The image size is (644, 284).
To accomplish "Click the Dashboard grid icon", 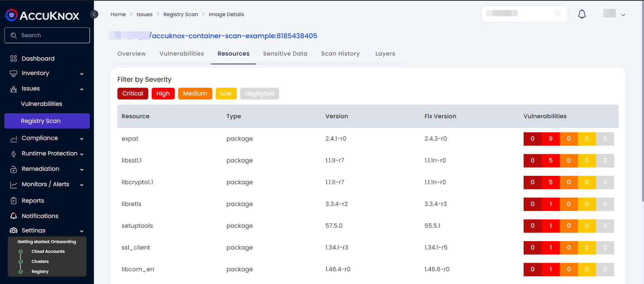I will click(14, 58).
